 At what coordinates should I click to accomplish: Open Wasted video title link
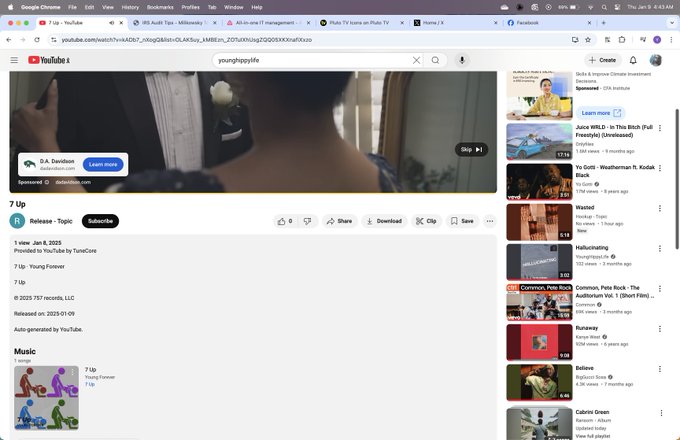(x=585, y=208)
